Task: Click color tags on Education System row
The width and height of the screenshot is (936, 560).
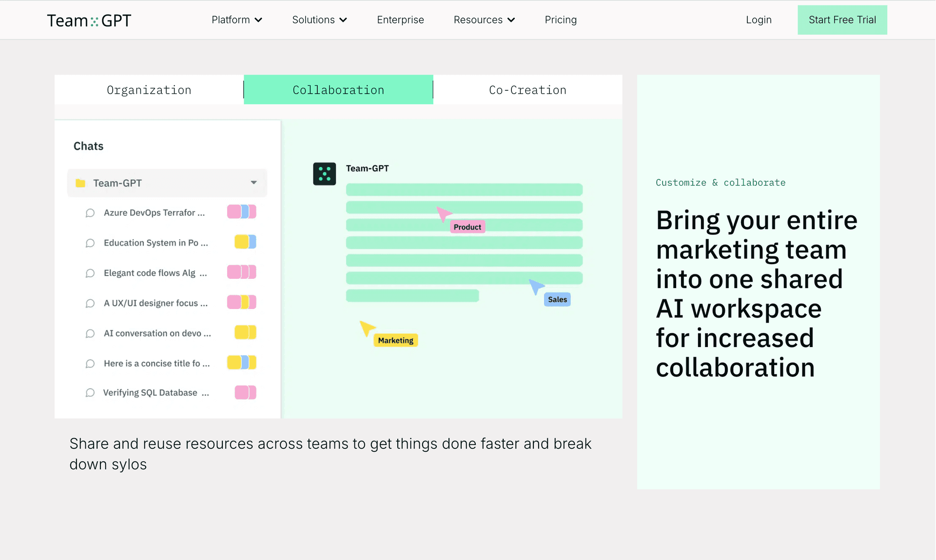Action: pyautogui.click(x=245, y=242)
